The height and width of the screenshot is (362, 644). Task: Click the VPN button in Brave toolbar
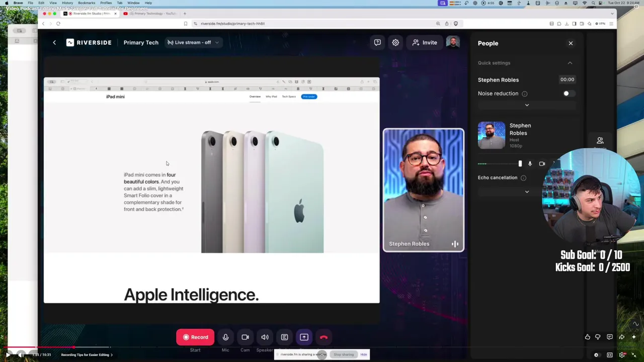click(x=600, y=24)
